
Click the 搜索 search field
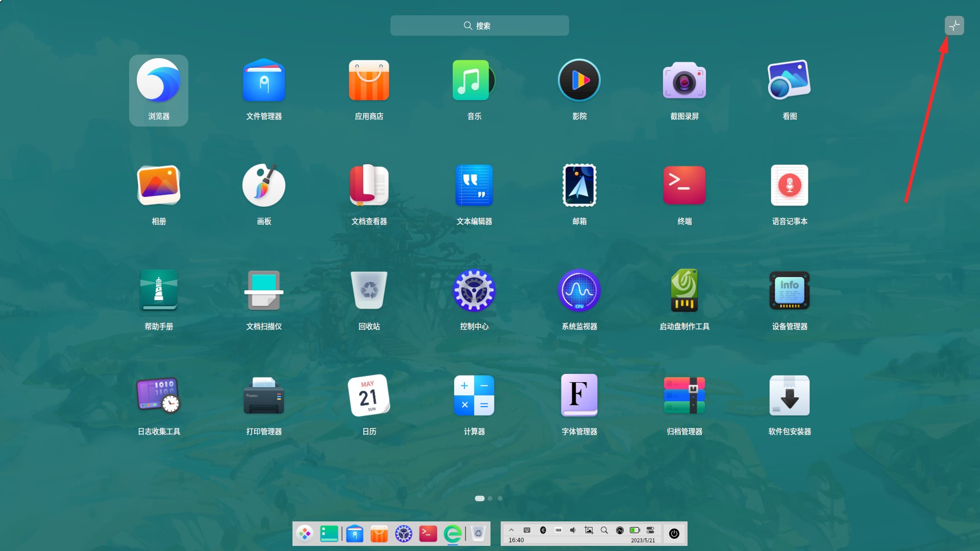point(479,26)
